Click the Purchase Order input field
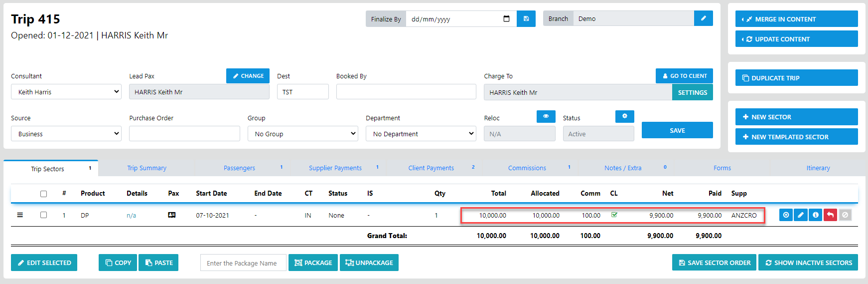868x284 pixels. (x=184, y=134)
